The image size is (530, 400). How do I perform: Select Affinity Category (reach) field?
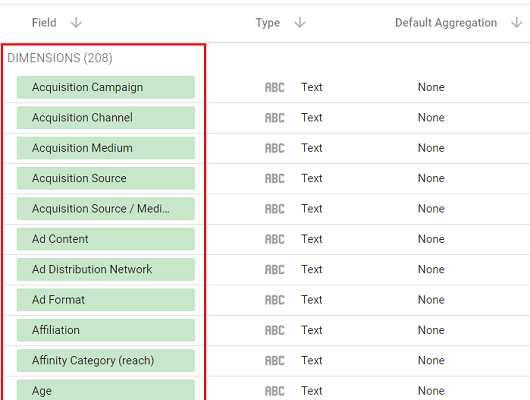pos(106,360)
